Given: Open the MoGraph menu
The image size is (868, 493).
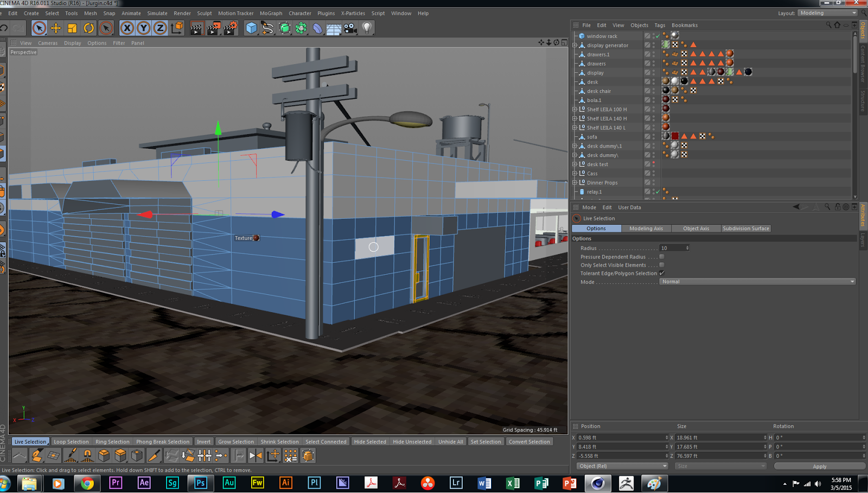Looking at the screenshot, I should [271, 13].
